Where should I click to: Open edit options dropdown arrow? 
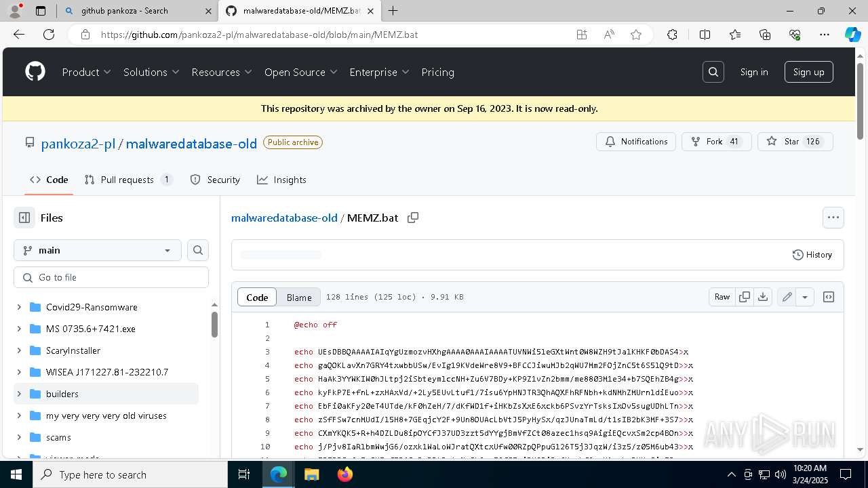[x=804, y=297]
